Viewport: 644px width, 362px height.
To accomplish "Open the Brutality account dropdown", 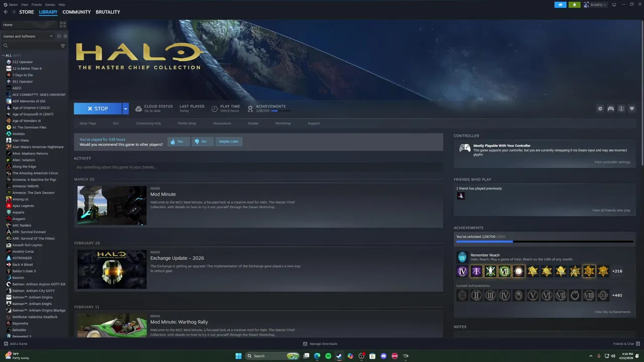I will pyautogui.click(x=595, y=5).
